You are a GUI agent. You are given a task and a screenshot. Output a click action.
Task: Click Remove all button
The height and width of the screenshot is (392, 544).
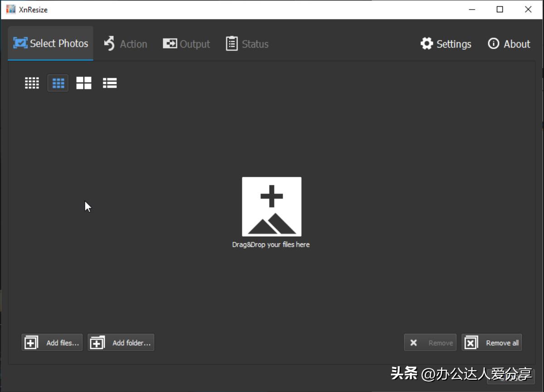(x=492, y=343)
